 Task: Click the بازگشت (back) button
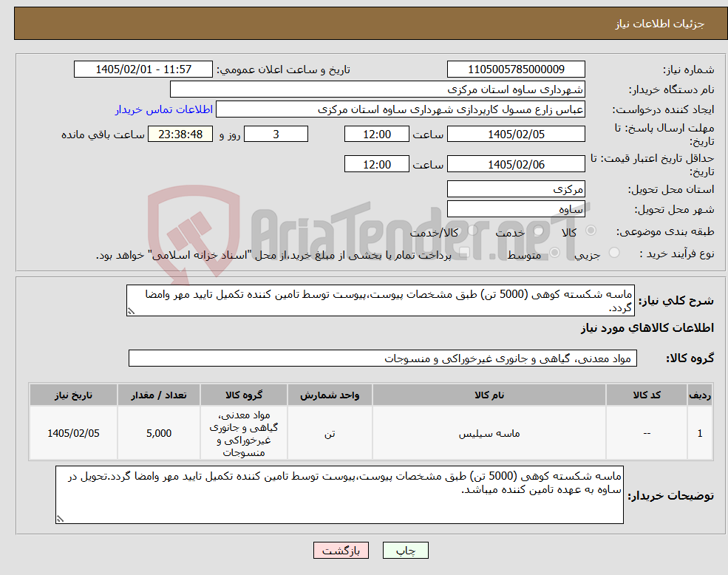tap(341, 551)
